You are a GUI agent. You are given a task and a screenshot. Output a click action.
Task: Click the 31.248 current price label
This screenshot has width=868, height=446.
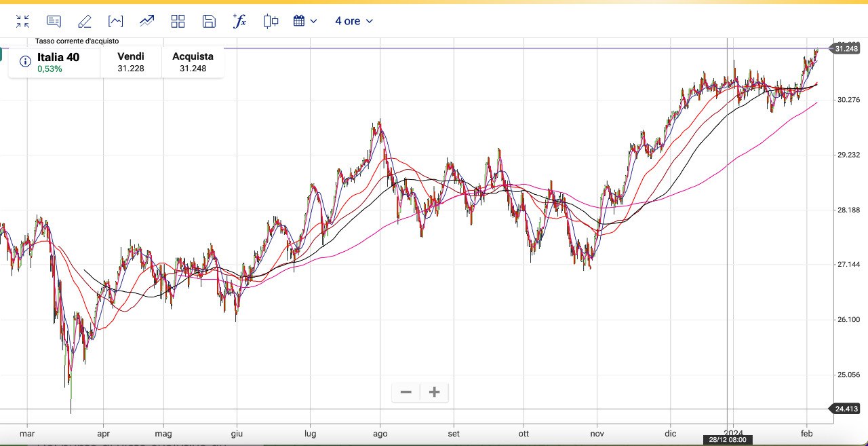[x=847, y=48]
